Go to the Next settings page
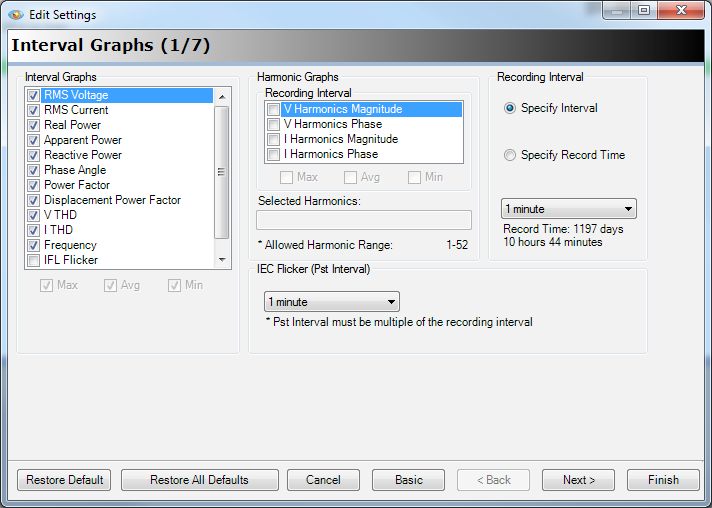 [578, 480]
